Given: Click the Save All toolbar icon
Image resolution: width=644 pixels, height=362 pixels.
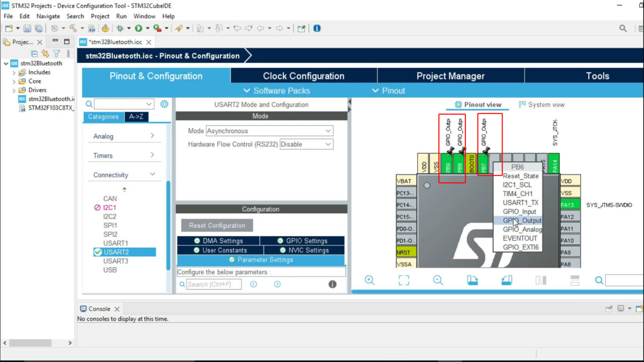Looking at the screenshot, I should click(x=38, y=28).
